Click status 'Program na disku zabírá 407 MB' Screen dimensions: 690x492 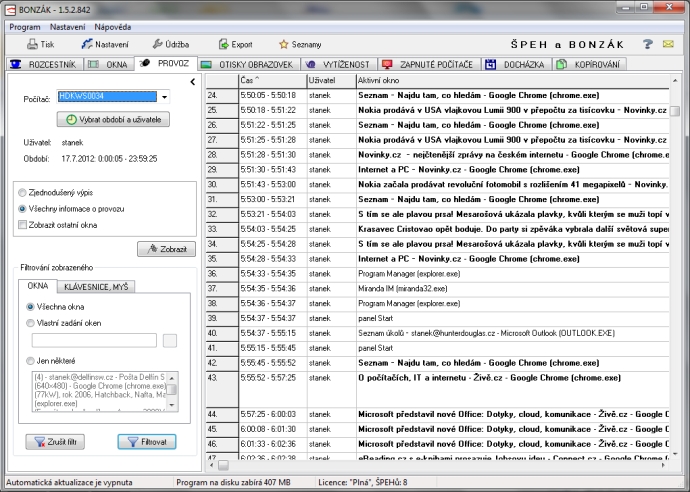pos(233,482)
